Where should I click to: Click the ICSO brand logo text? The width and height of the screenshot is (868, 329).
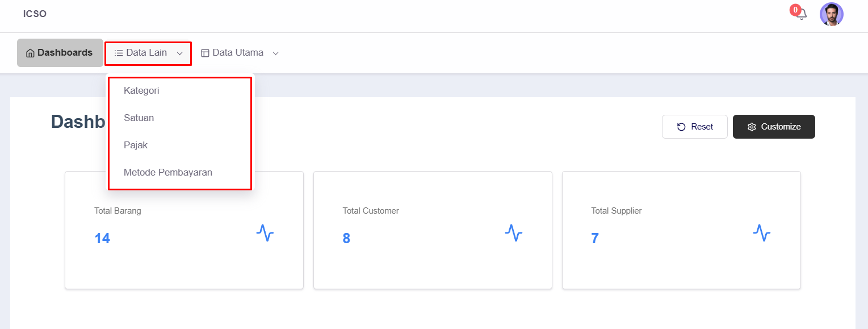pyautogui.click(x=35, y=14)
